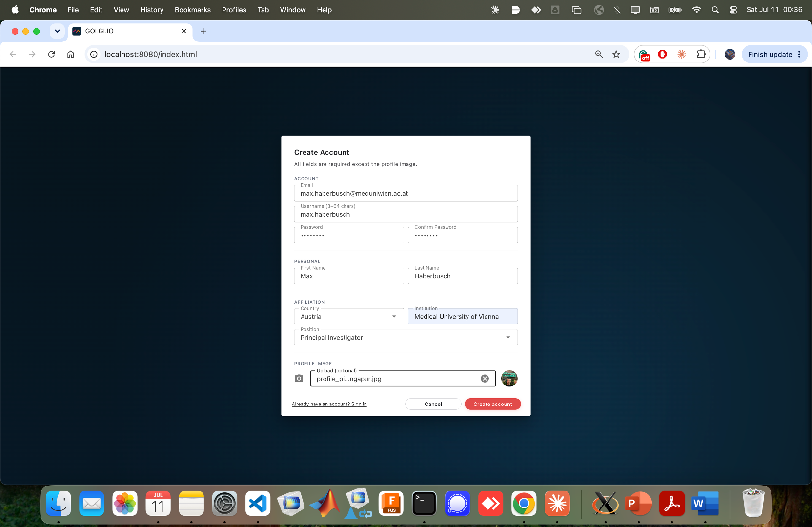
Task: Select the GOLGI.IO tab
Action: [129, 31]
